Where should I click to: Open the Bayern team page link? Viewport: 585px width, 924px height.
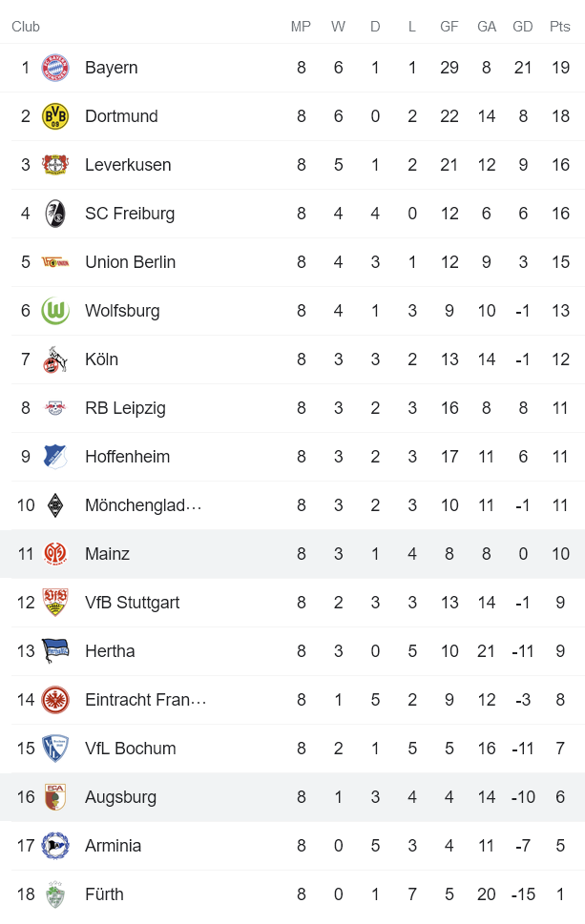[112, 68]
